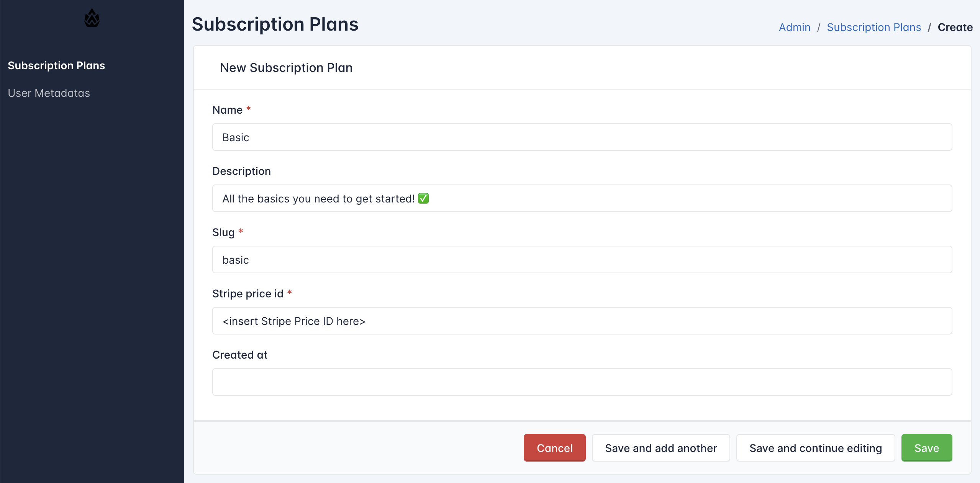Click the Subscription Plans page heading
Screen dimensions: 980x483
click(x=275, y=24)
